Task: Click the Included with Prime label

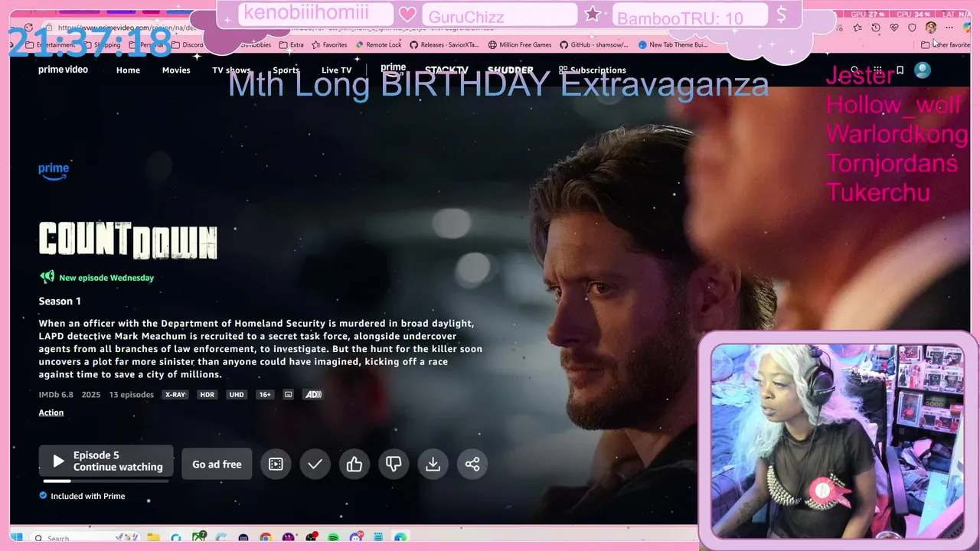Action: coord(82,496)
